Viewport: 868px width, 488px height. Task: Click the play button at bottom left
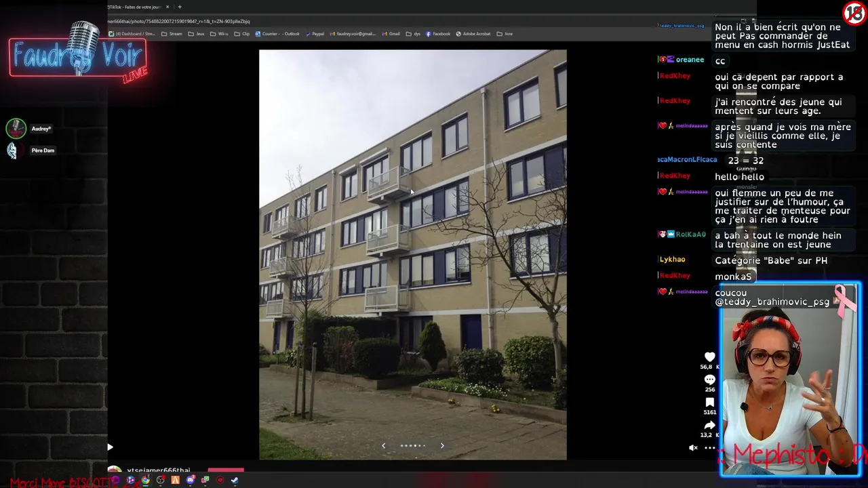[x=110, y=447]
